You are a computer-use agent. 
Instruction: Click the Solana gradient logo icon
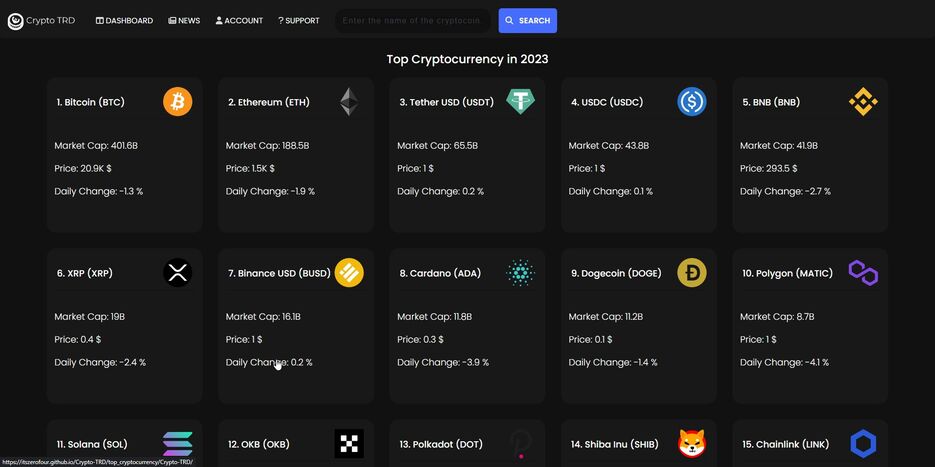[x=178, y=444]
